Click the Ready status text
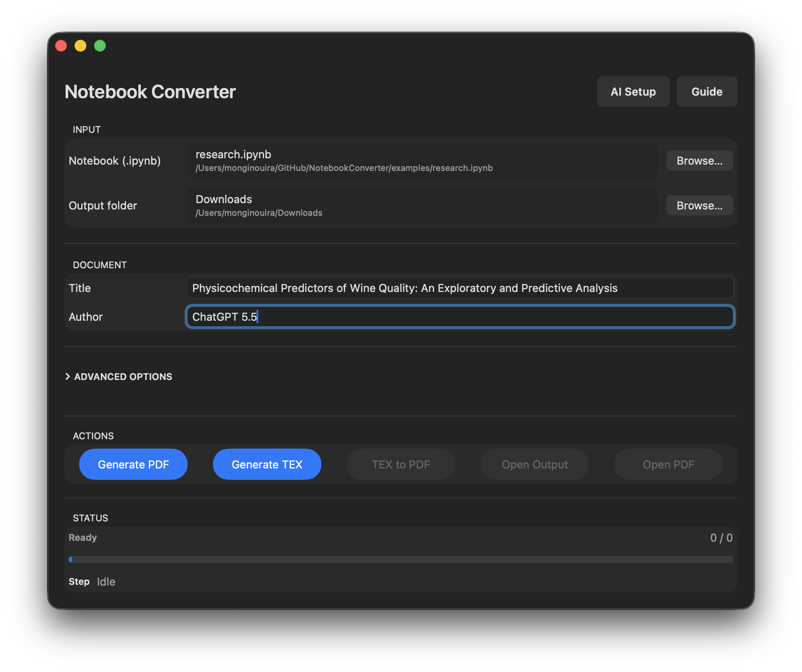This screenshot has width=802, height=672. click(x=83, y=537)
